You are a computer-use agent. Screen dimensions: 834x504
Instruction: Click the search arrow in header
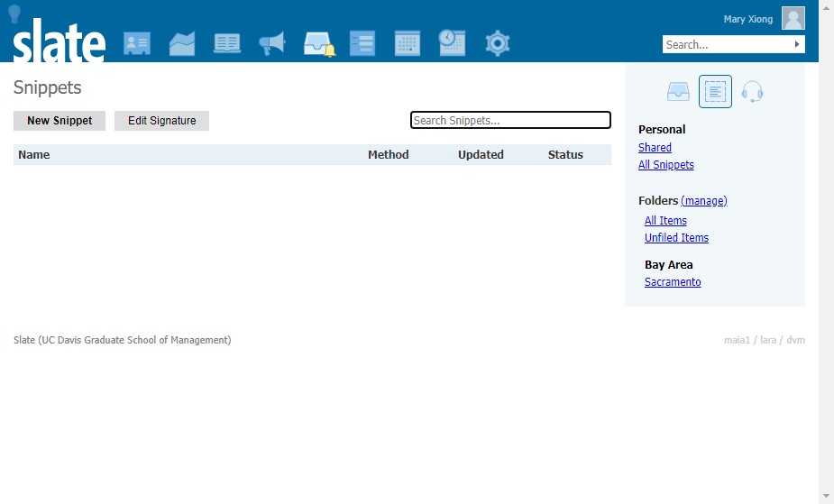(x=797, y=44)
